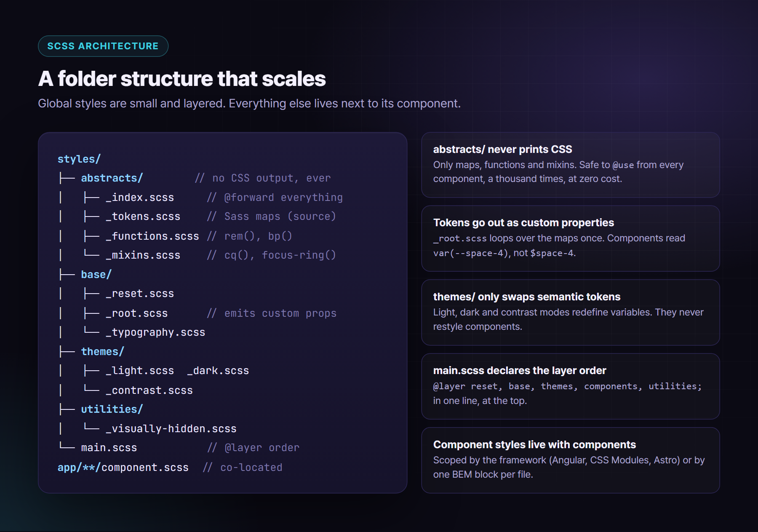
Task: Select _reset.scss in base folder
Action: [x=140, y=294]
